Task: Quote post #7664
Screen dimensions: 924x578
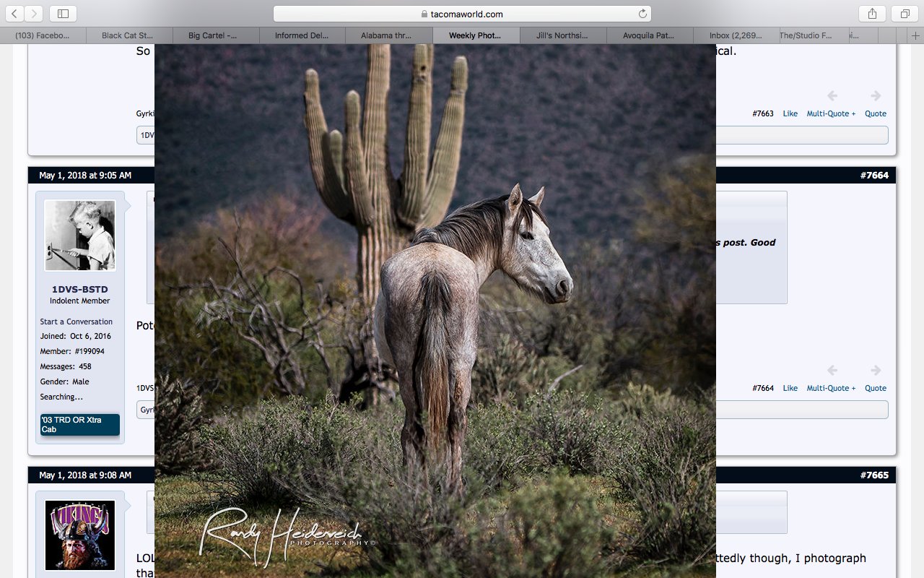Action: 876,388
